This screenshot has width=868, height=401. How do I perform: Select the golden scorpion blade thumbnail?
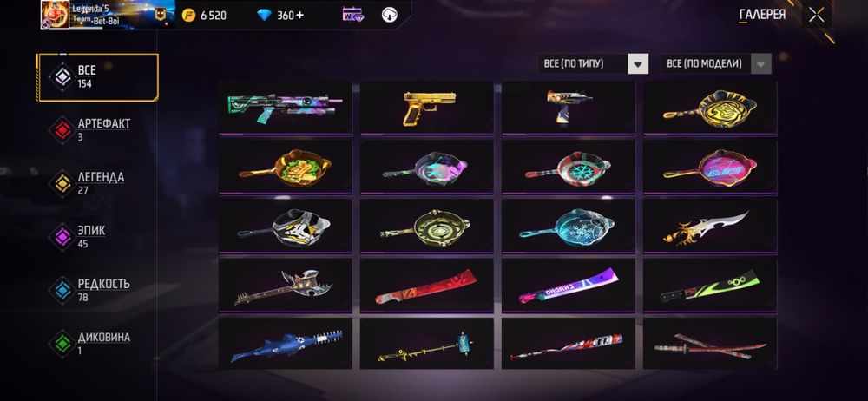710,226
